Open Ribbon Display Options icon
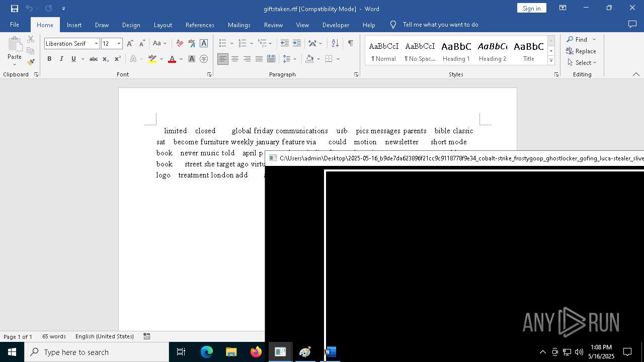This screenshot has width=644, height=362. pos(563,8)
